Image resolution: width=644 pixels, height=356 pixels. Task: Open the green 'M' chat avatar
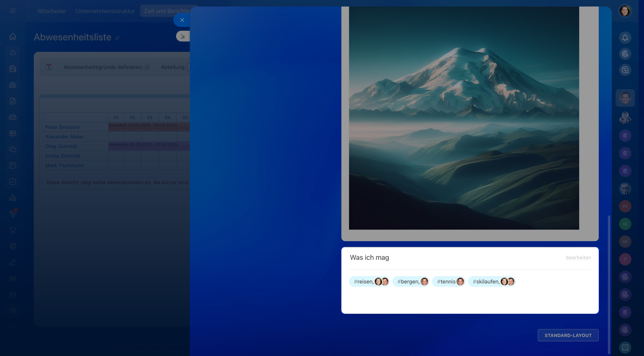[x=625, y=224]
